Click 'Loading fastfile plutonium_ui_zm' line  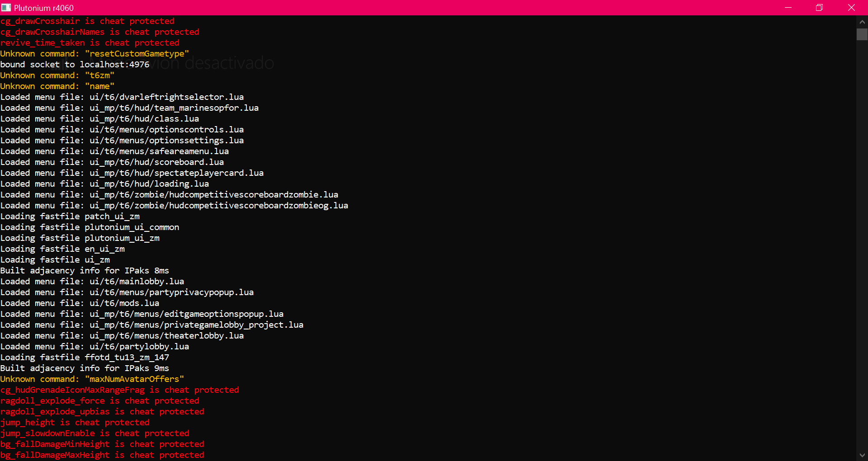pos(80,238)
